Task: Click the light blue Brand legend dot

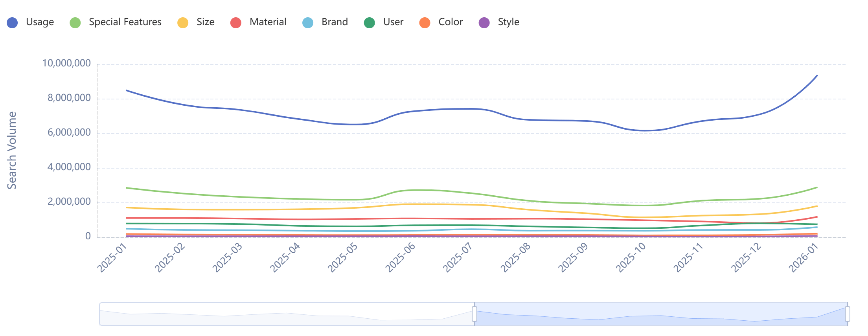Action: (x=308, y=23)
